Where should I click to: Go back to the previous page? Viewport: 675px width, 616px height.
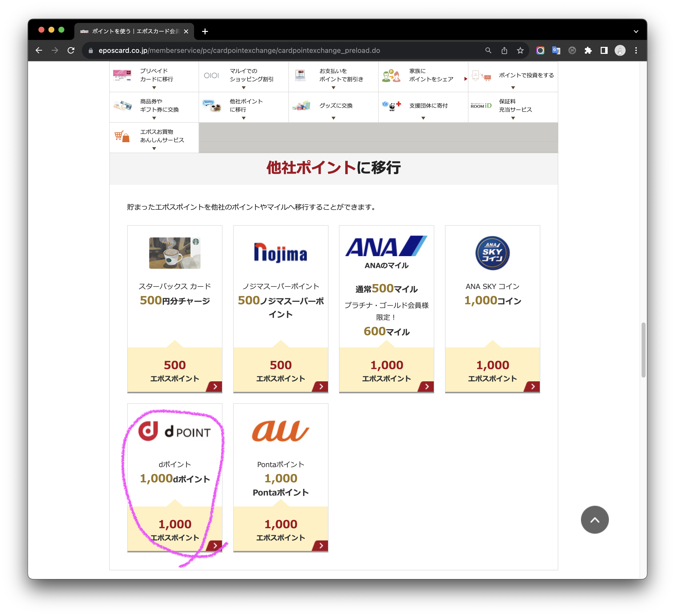pyautogui.click(x=39, y=51)
